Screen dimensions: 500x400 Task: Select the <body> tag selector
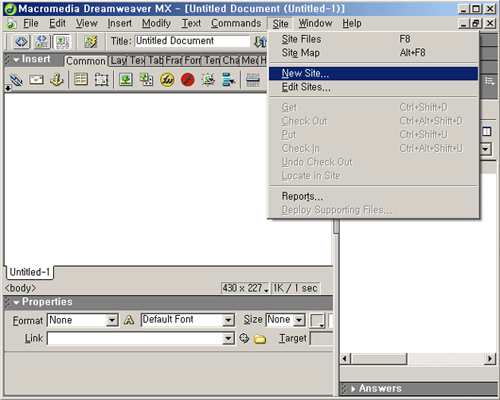point(21,288)
